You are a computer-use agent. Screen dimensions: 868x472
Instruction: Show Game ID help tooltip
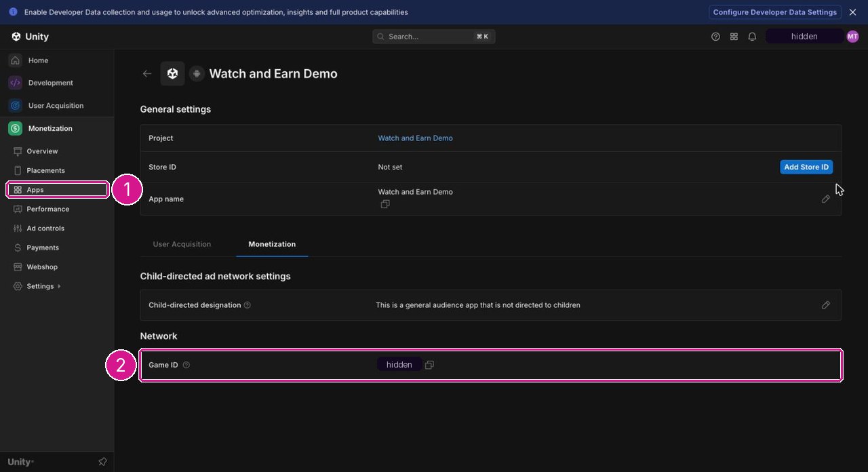[186, 365]
